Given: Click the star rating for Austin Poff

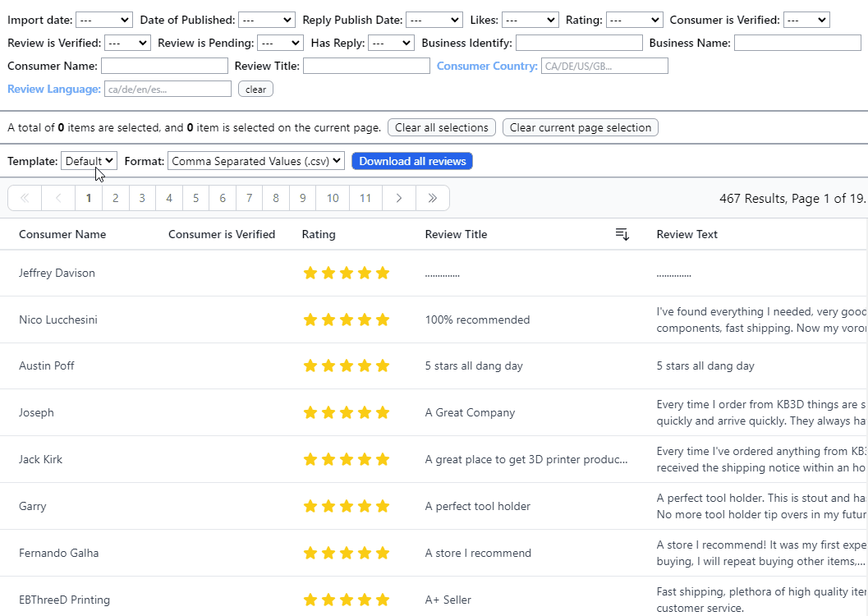Looking at the screenshot, I should coord(346,366).
